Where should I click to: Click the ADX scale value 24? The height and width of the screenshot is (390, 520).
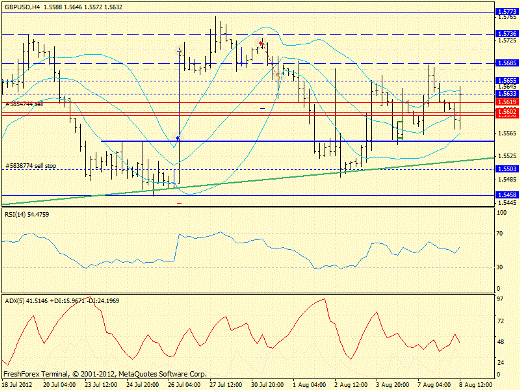pyautogui.click(x=500, y=363)
